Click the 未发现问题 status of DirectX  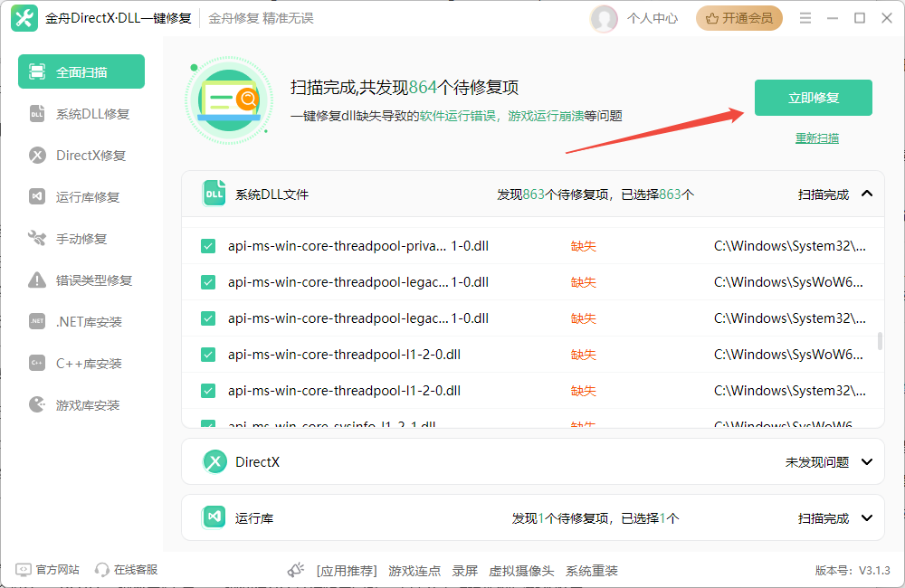(817, 462)
